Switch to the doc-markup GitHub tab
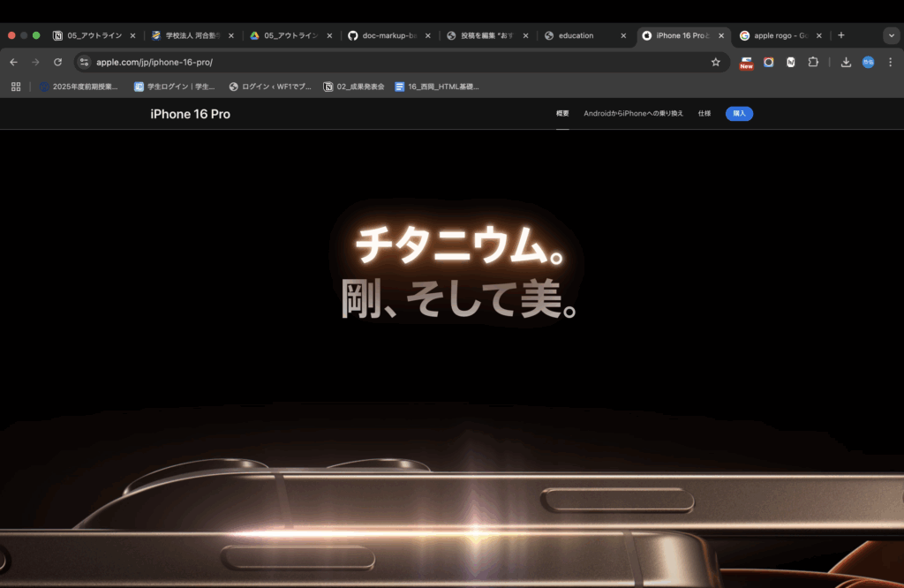Image resolution: width=904 pixels, height=588 pixels. (388, 35)
